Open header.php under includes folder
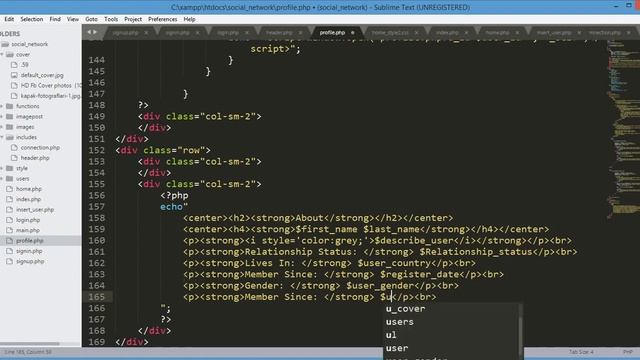The height and width of the screenshot is (360, 640). tap(35, 158)
